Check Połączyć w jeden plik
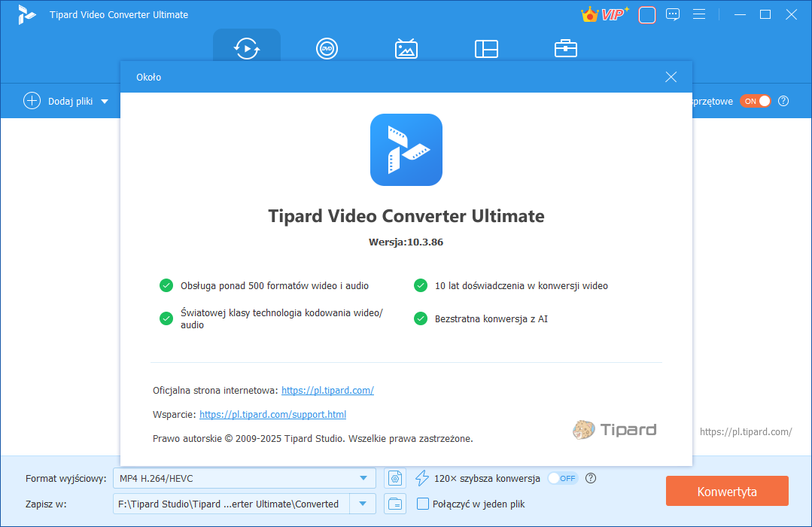812x527 pixels. coord(423,504)
